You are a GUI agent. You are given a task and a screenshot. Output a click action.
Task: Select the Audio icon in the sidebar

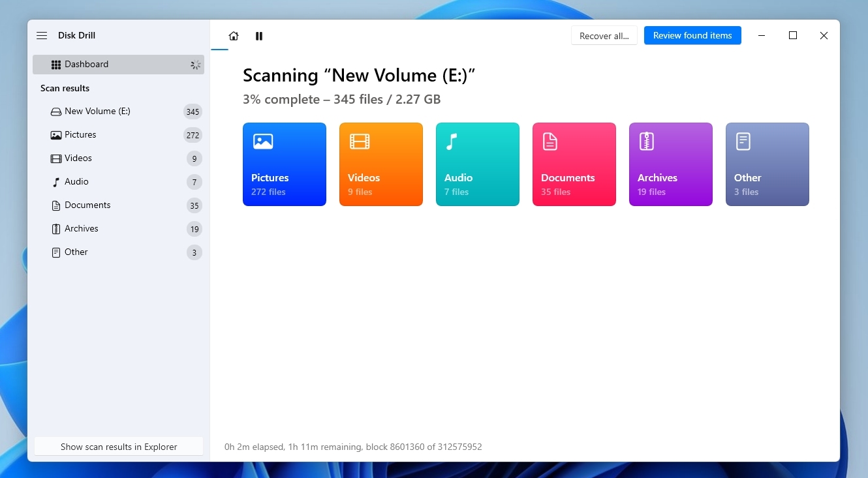[x=55, y=181]
